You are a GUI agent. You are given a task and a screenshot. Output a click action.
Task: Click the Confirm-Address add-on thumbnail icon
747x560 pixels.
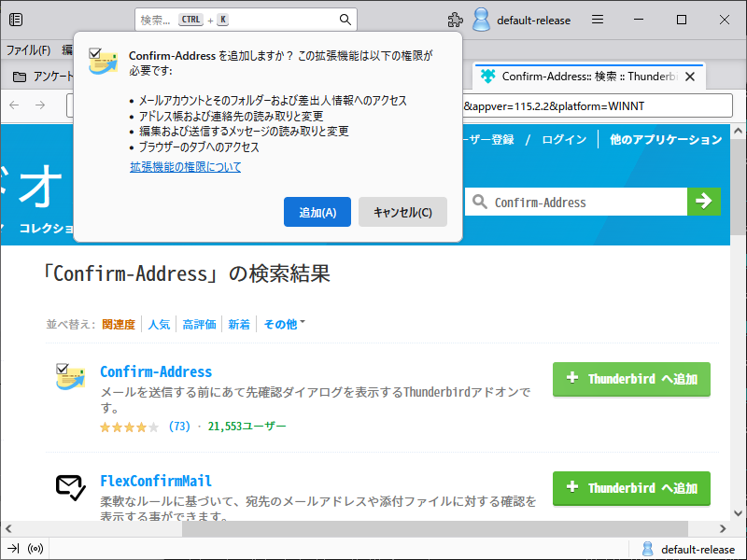pyautogui.click(x=70, y=377)
